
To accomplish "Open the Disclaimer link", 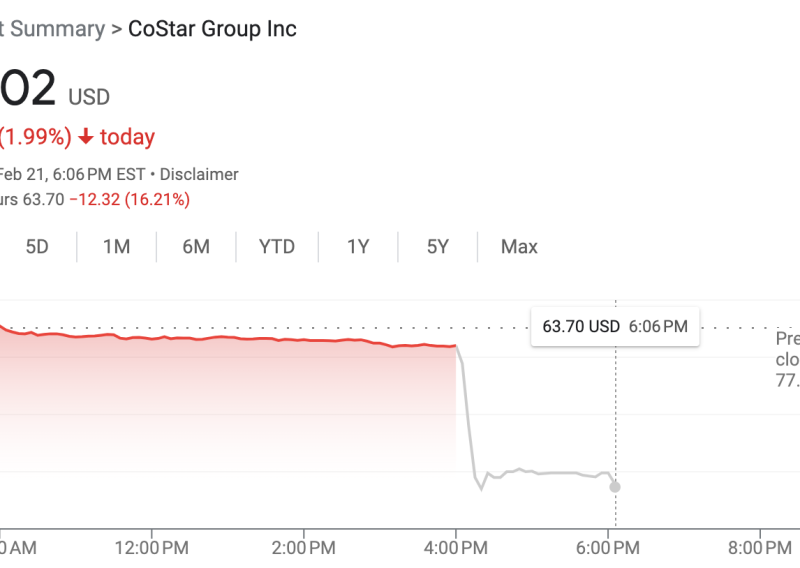I will point(200,174).
